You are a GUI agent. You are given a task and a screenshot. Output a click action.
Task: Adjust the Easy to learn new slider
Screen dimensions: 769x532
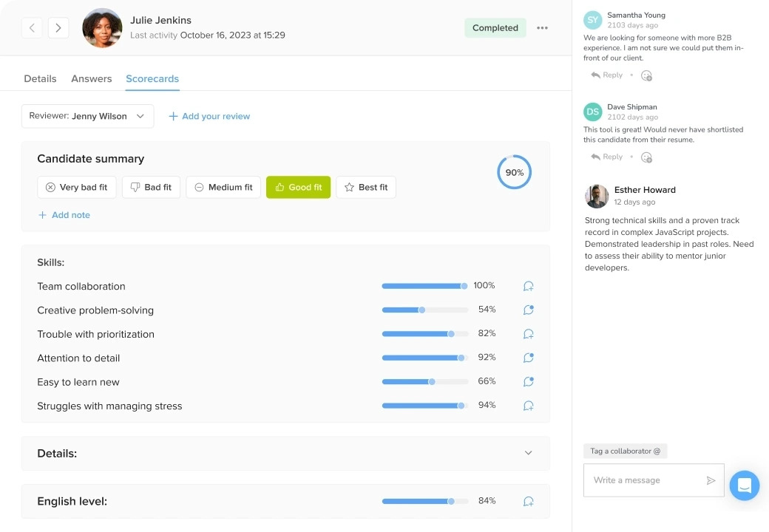pyautogui.click(x=425, y=381)
